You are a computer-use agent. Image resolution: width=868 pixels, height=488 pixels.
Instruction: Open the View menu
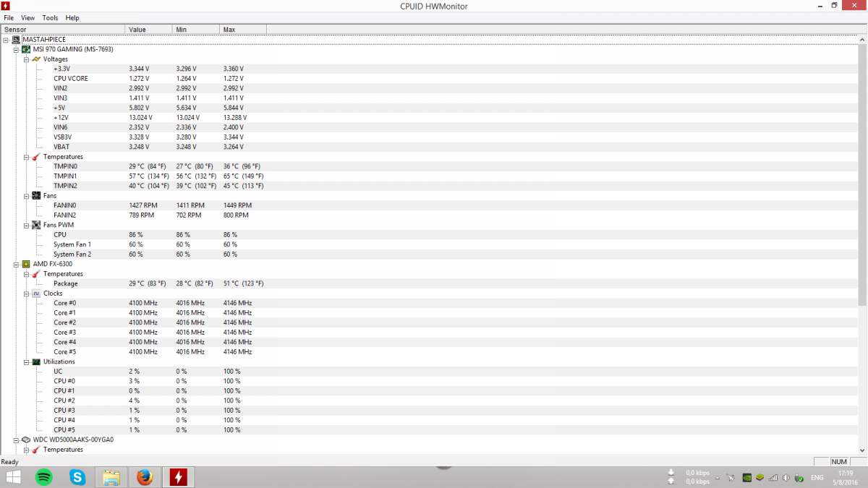pos(27,17)
